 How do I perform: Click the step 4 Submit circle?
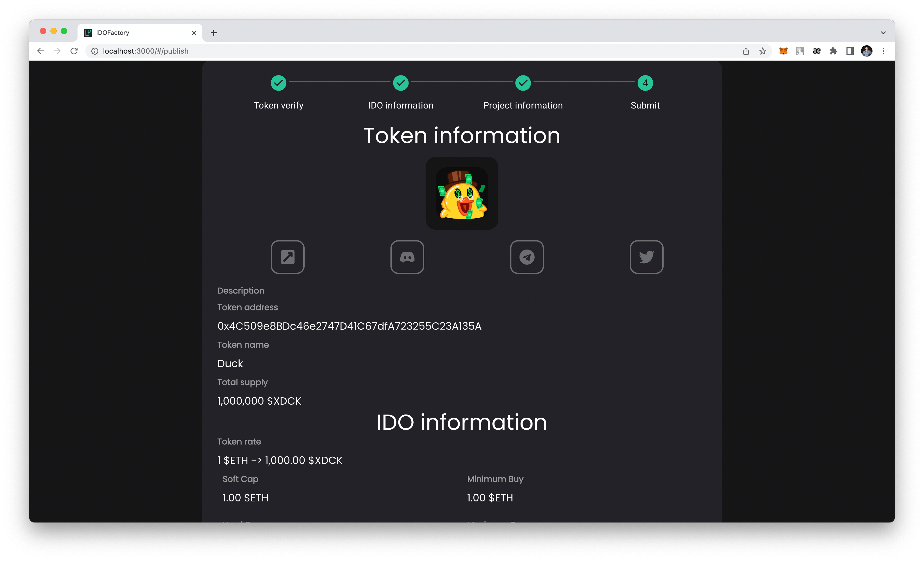coord(645,83)
